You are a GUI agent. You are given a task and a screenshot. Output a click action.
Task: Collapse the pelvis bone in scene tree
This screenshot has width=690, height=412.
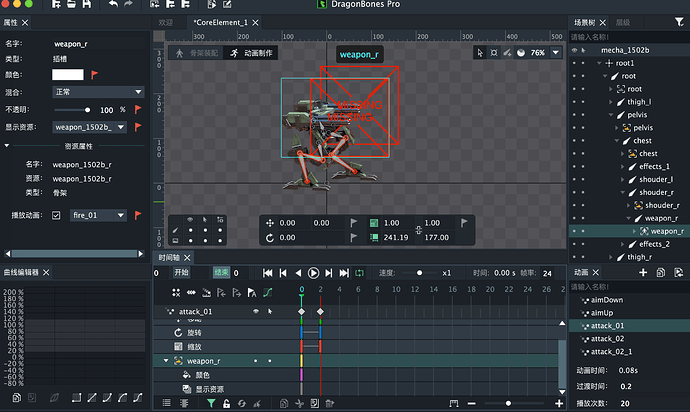611,115
